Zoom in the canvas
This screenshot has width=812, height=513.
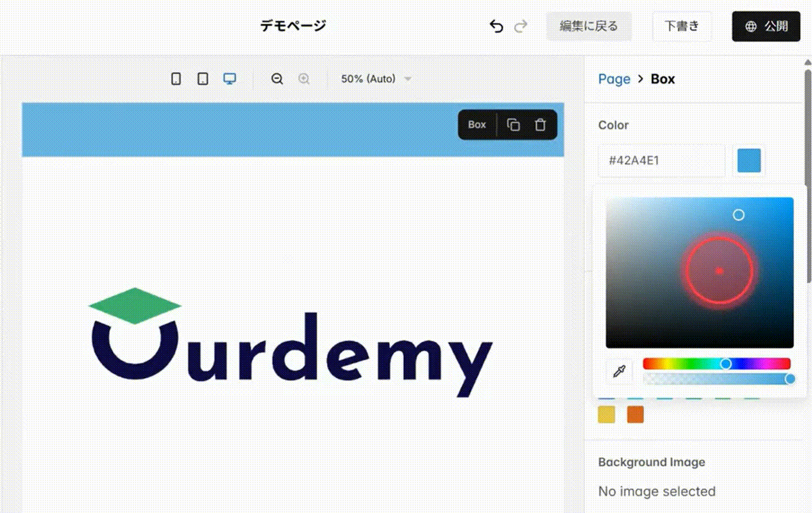point(304,78)
